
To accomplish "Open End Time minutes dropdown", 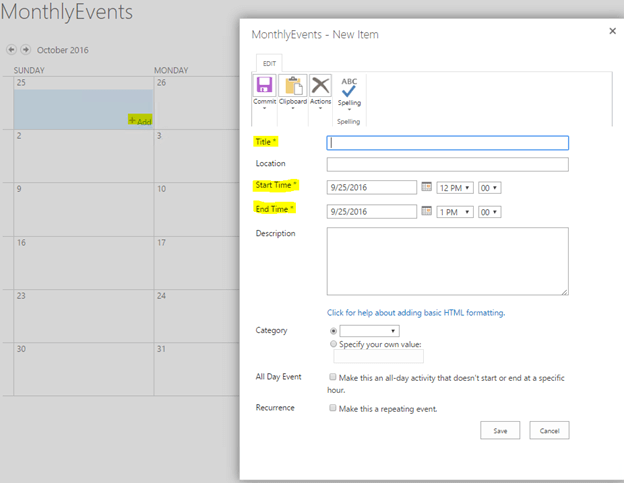I will tap(489, 212).
